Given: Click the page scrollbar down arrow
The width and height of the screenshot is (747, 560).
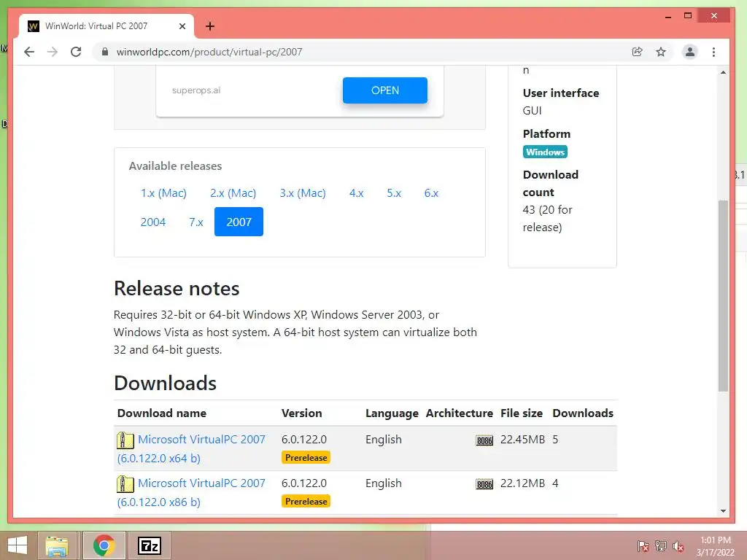Looking at the screenshot, I should [x=723, y=511].
